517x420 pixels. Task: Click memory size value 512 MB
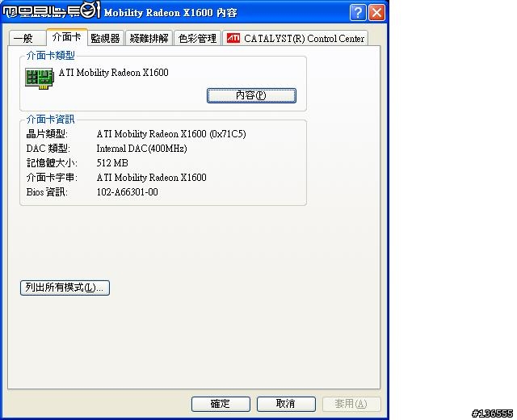click(112, 163)
